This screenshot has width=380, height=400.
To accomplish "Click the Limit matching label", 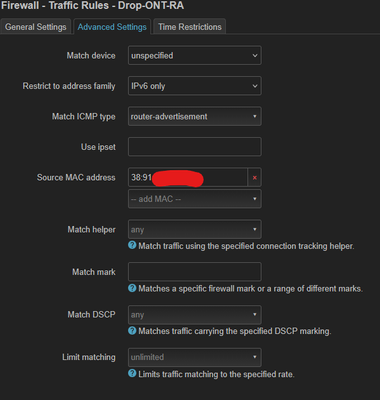I will (x=89, y=357).
